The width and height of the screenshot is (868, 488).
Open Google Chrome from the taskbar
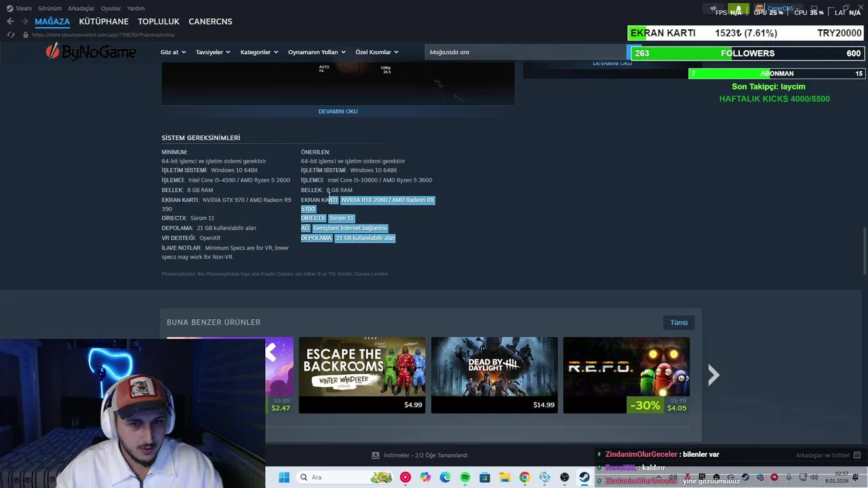[525, 477]
